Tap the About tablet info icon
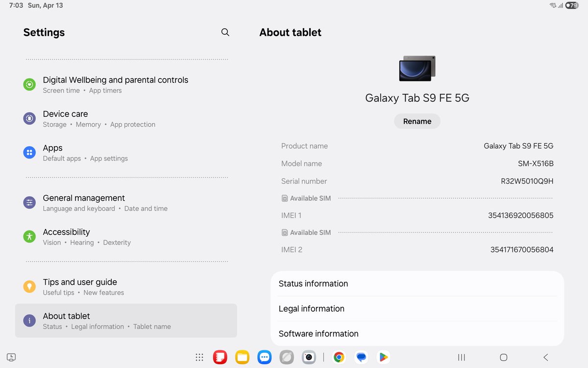 (x=29, y=321)
